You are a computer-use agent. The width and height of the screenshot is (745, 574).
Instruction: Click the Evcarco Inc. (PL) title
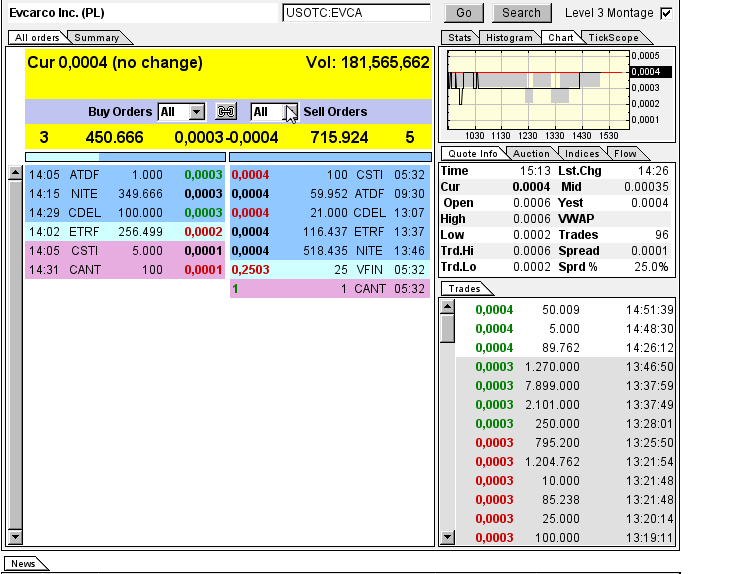pyautogui.click(x=57, y=13)
